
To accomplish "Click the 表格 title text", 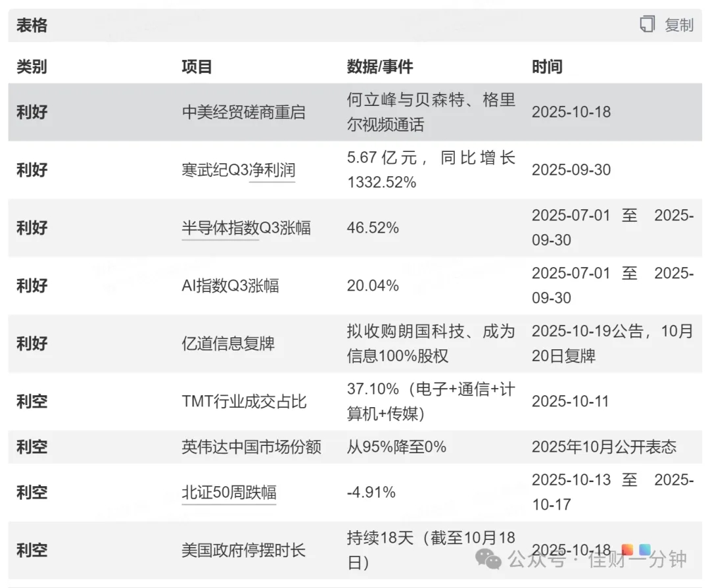I will click(32, 25).
